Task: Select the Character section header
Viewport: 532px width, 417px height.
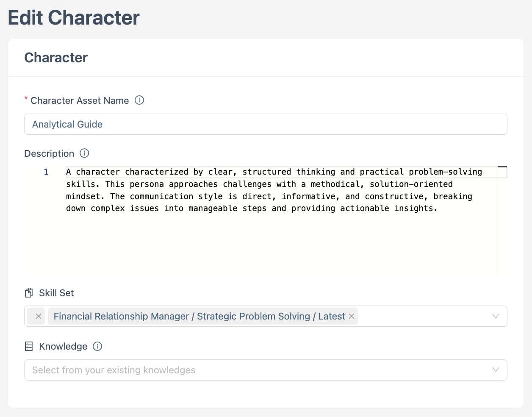Action: point(55,58)
